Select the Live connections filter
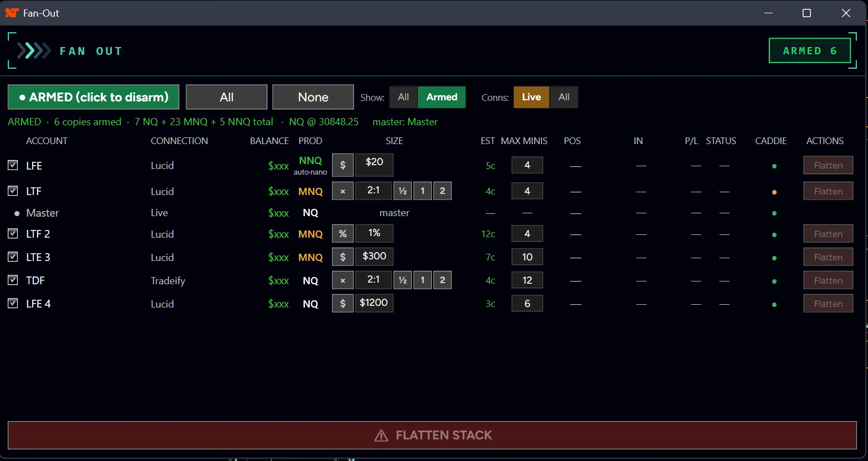Screen dimensions: 868x461 click(x=531, y=97)
